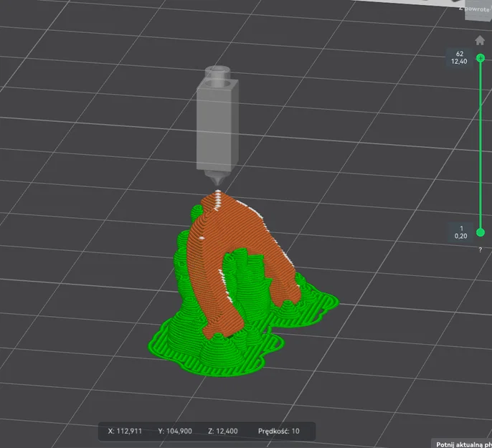
Task: Click the X: 112,911 coordinate readout
Action: [125, 431]
